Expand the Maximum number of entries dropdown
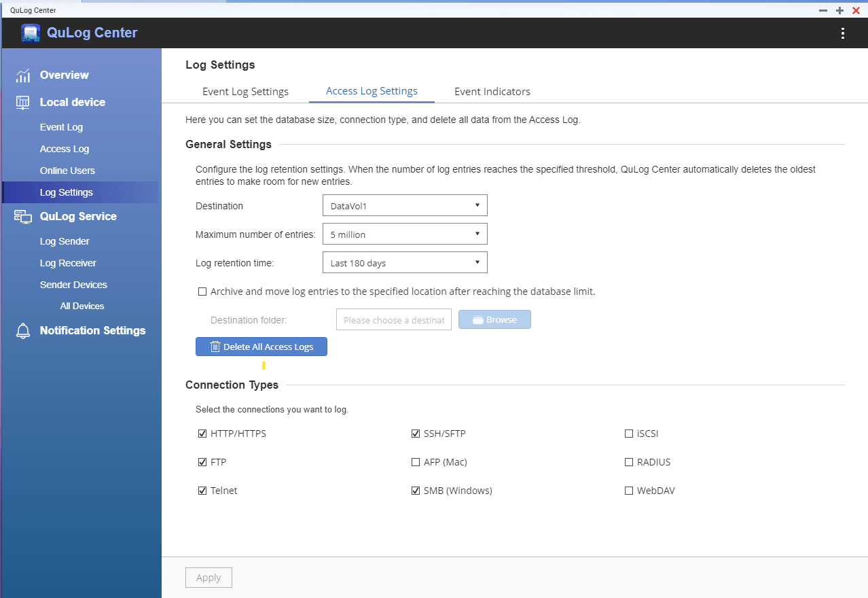This screenshot has width=868, height=598. [x=405, y=234]
